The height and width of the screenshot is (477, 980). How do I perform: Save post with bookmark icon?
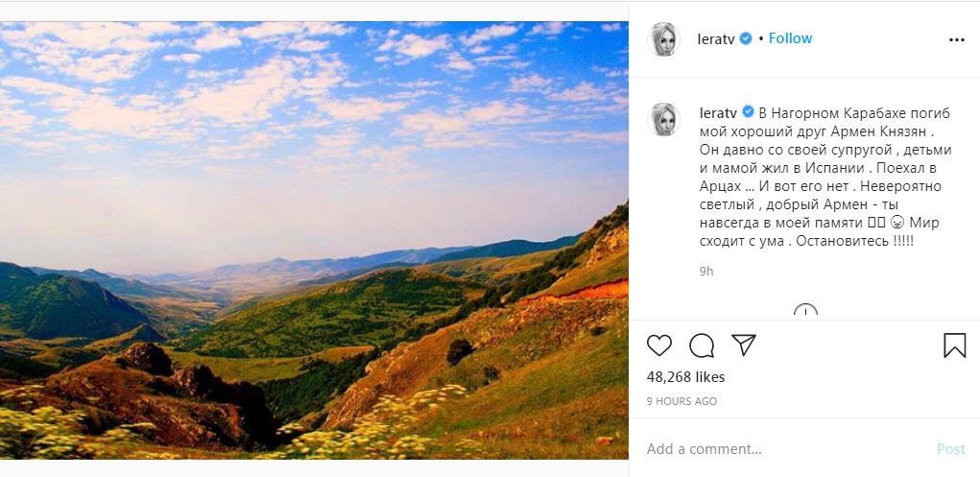point(954,346)
